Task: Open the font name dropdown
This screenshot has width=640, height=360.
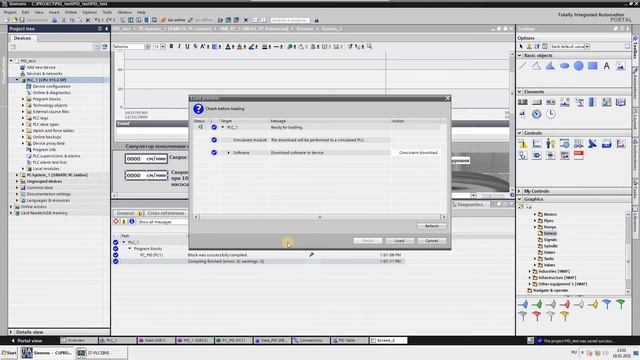Action: [x=147, y=47]
